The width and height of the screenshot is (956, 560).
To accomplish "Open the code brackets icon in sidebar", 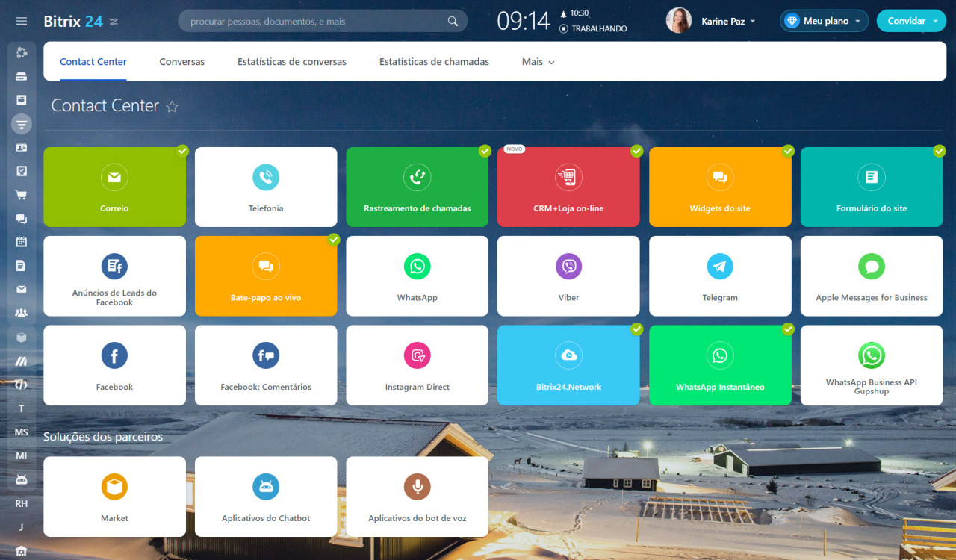I will click(22, 385).
